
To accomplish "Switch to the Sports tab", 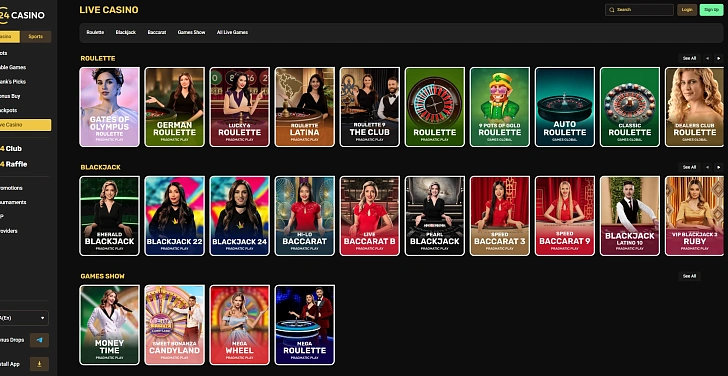I will click(x=36, y=37).
